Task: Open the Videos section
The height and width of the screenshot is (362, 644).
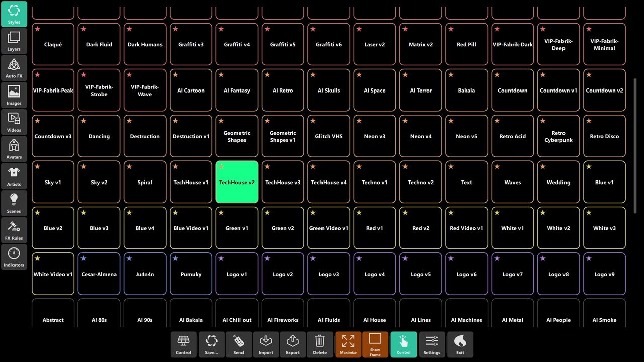Action: [14, 122]
